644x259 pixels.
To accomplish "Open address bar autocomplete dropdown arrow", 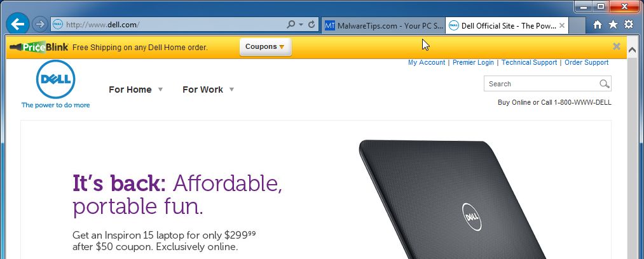I will 301,25.
